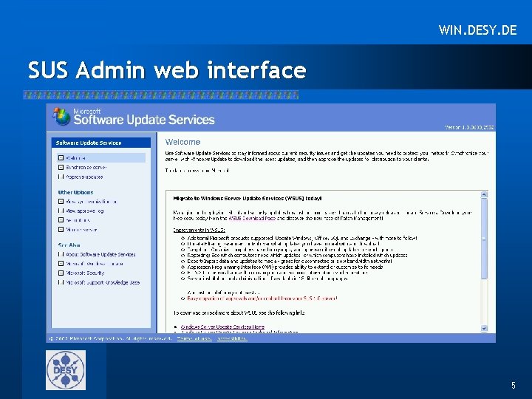Click the icon next to Microsoft Security
532x399 pixels.
pyautogui.click(x=61, y=273)
